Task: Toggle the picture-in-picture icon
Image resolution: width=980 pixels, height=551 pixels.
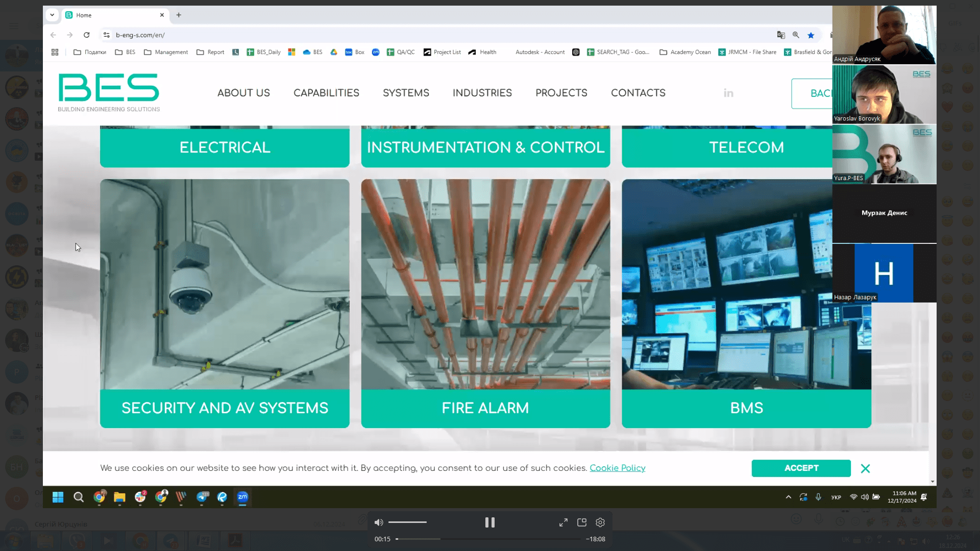Action: pos(582,522)
